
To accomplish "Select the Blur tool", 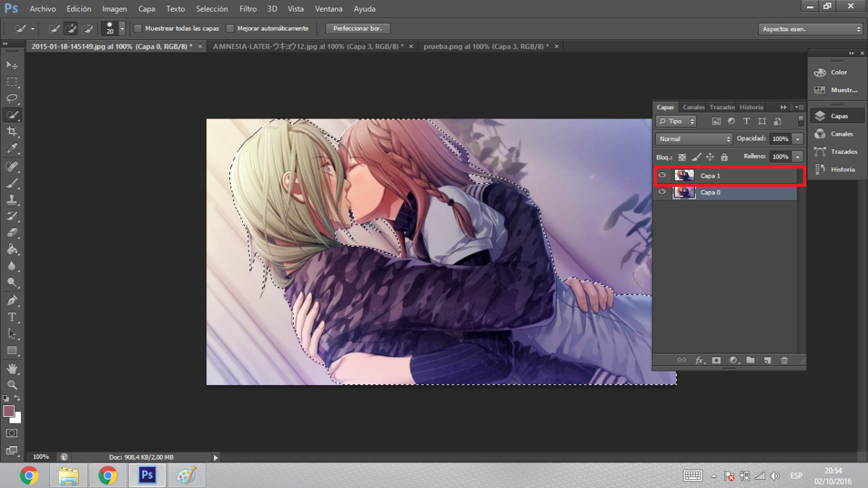I will tap(12, 266).
